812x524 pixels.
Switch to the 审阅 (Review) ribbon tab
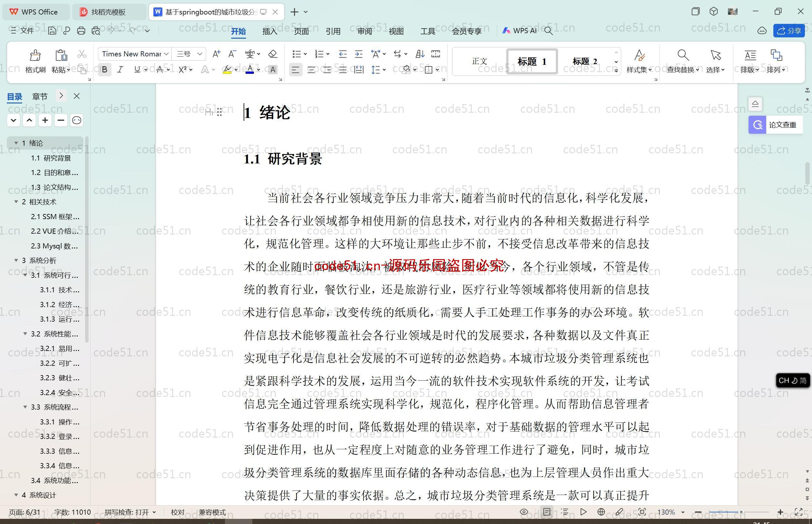[365, 31]
